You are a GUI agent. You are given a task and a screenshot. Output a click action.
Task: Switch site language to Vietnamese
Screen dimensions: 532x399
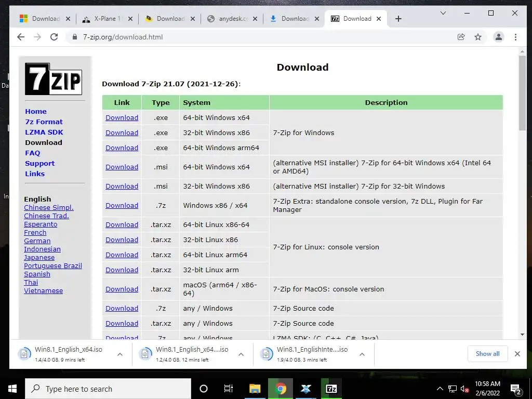pyautogui.click(x=43, y=291)
